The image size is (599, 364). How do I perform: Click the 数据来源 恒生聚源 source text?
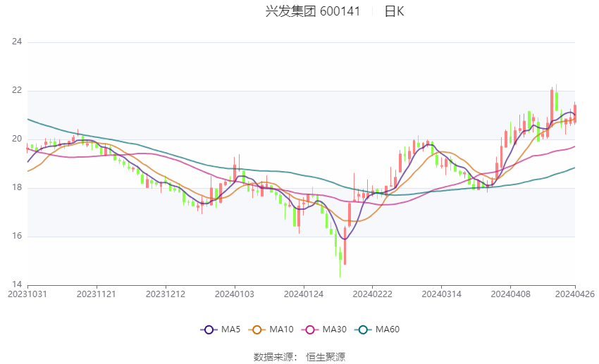(299, 357)
